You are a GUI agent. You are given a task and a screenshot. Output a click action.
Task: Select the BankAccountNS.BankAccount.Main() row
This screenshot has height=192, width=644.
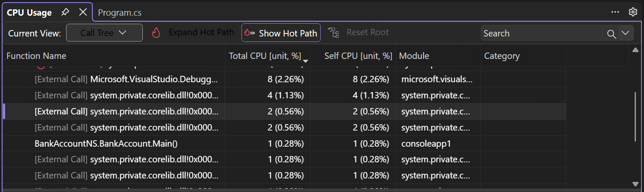[106, 144]
